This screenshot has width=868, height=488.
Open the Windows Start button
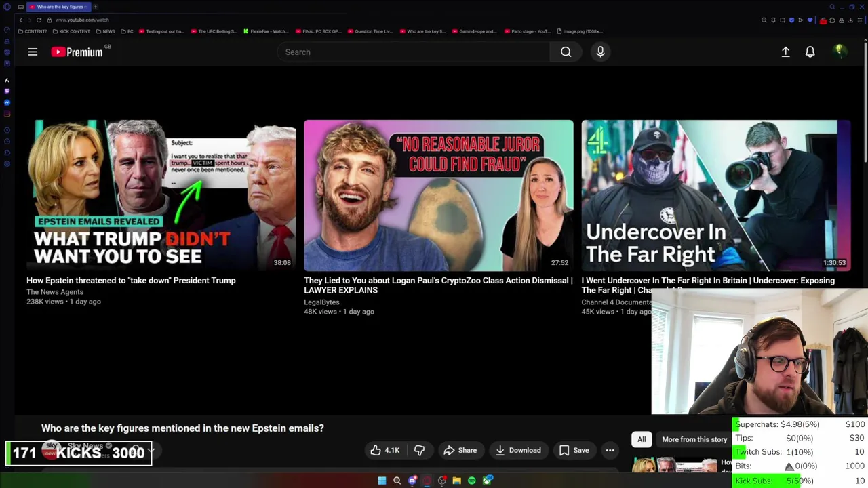tap(382, 481)
